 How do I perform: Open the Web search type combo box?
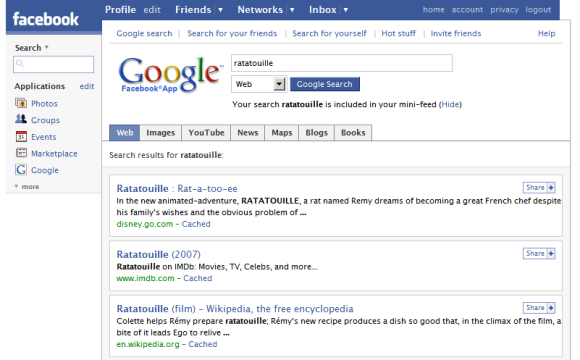click(259, 84)
